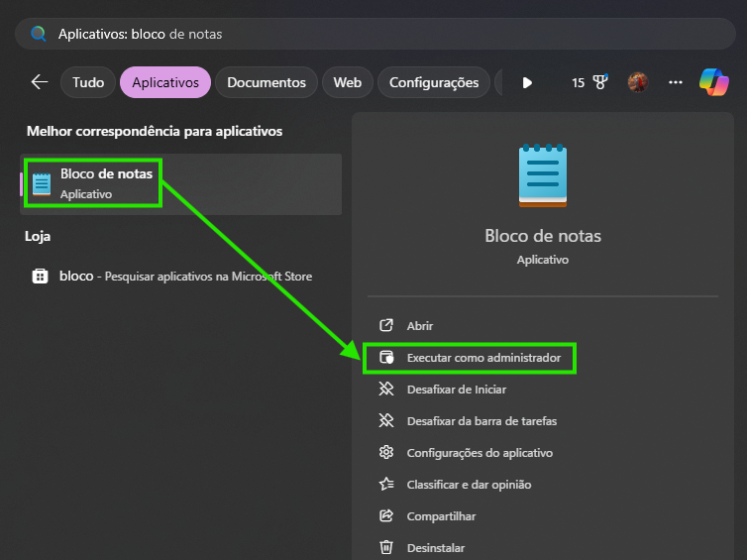747x560 pixels.
Task: Click the search box with 'bloco de notas'
Action: [x=374, y=34]
